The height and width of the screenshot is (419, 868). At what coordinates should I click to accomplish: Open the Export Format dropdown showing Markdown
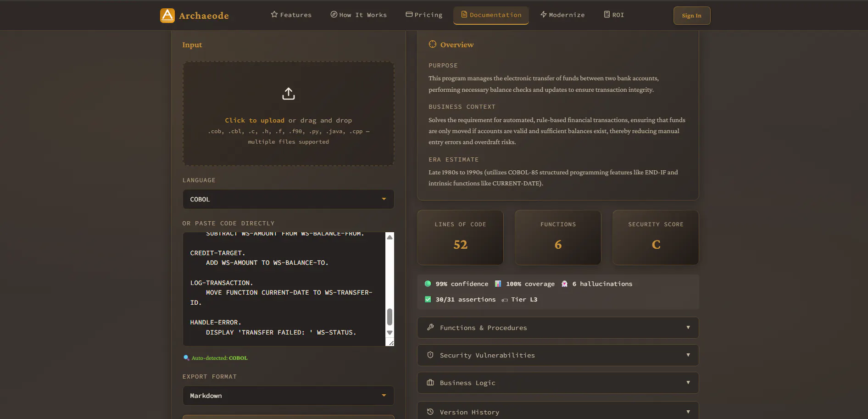pyautogui.click(x=289, y=396)
